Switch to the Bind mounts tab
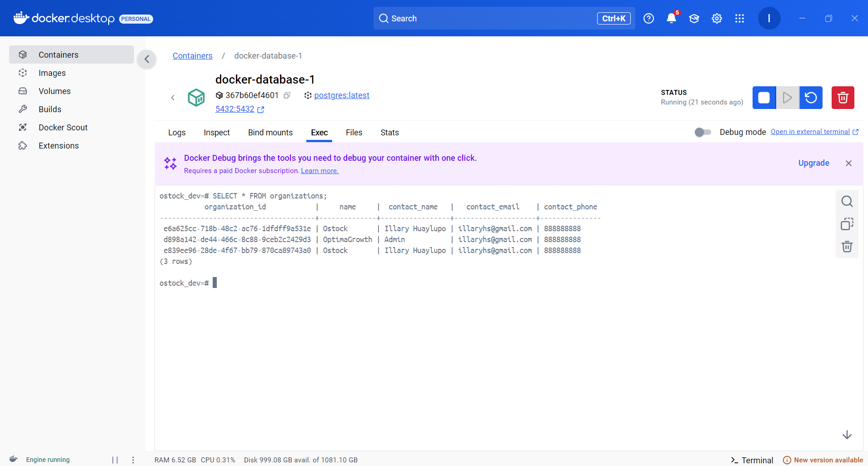The image size is (868, 466). [x=270, y=133]
